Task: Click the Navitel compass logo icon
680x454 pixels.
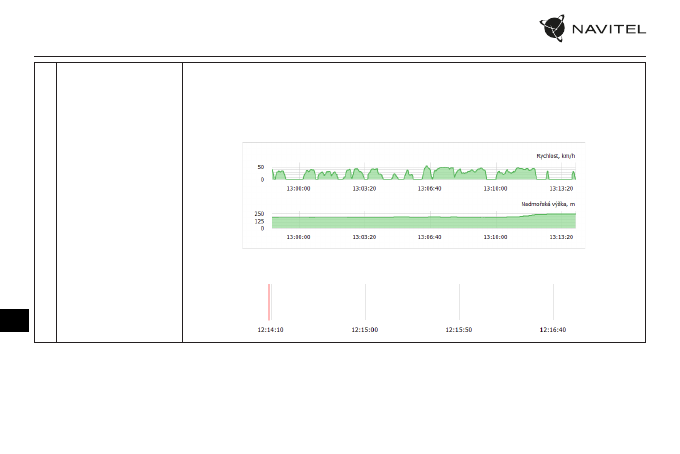Action: tap(557, 30)
